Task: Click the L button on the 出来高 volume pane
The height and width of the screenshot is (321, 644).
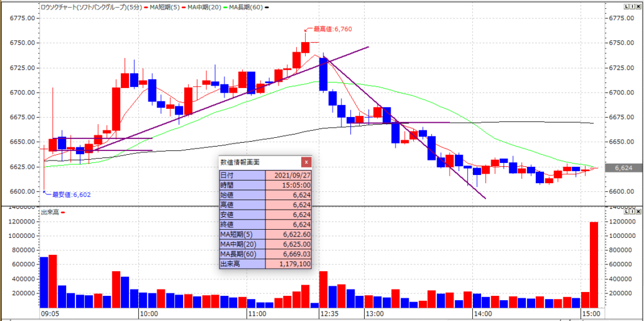Action: (x=626, y=211)
